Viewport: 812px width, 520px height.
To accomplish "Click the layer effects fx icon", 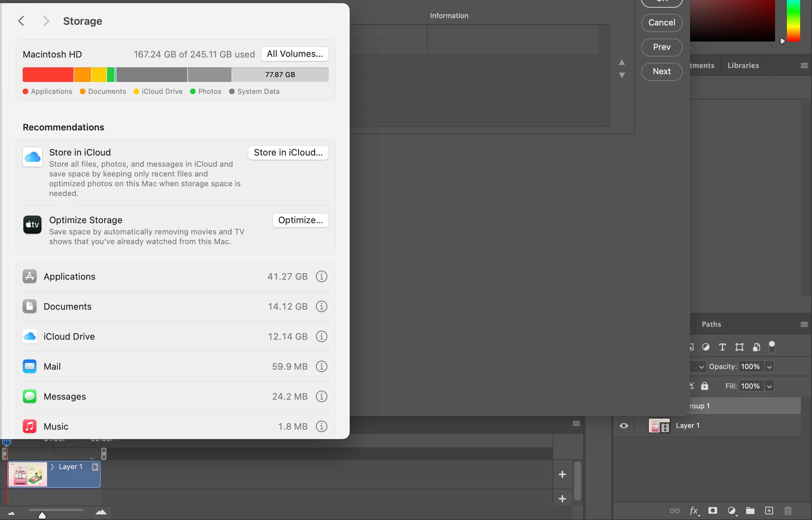I will (x=694, y=511).
